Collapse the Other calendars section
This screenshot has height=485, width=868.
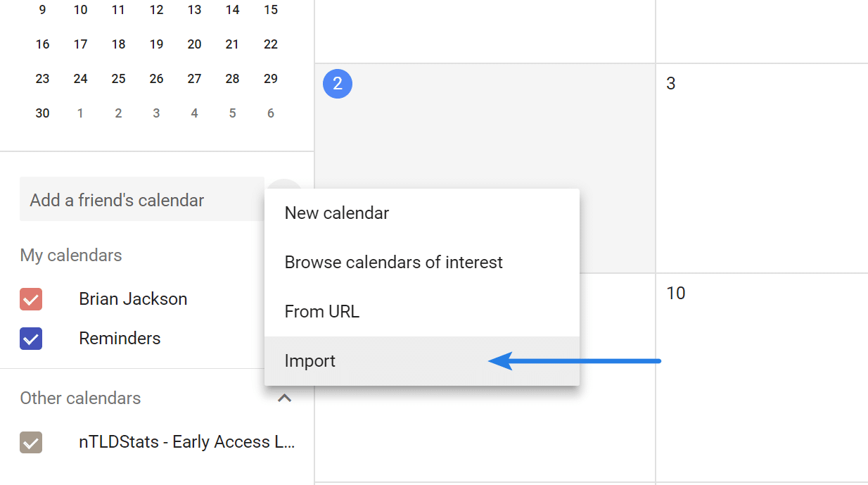point(284,398)
